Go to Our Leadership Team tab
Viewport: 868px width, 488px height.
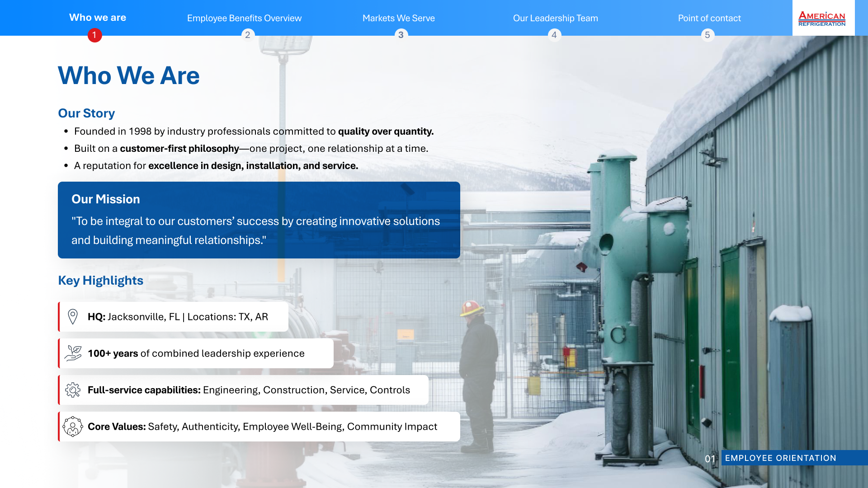pyautogui.click(x=555, y=18)
